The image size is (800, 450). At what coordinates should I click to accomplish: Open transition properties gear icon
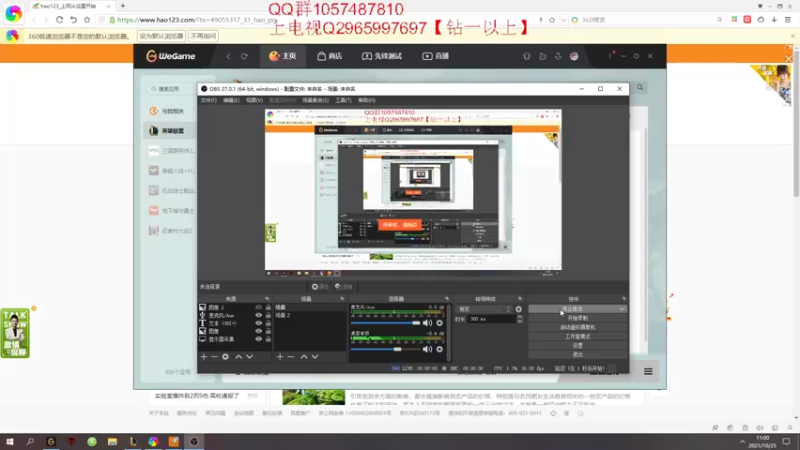518,309
